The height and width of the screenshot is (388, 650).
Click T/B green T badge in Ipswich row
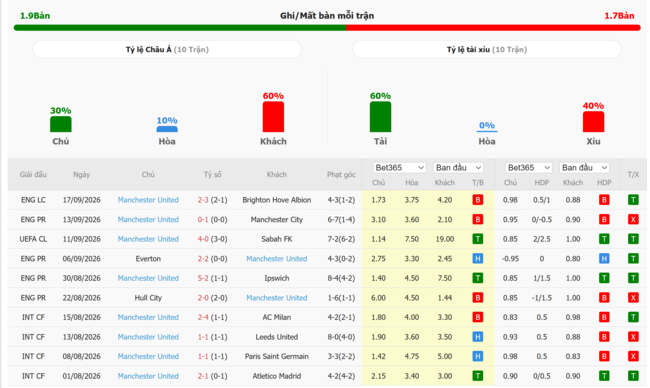pyautogui.click(x=478, y=278)
